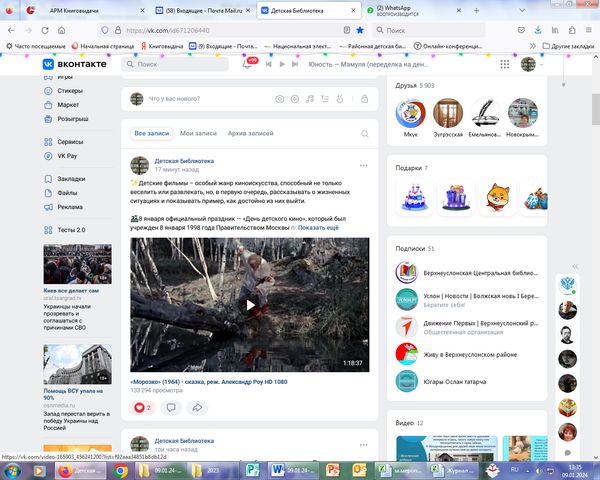Switch to Мои записи tab

(x=199, y=133)
